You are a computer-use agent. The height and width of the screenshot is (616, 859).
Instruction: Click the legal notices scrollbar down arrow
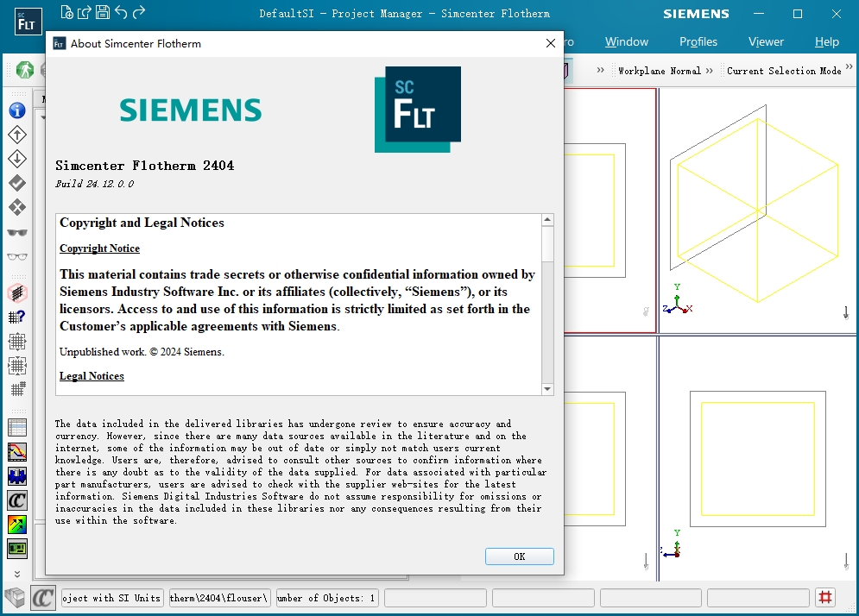[547, 389]
